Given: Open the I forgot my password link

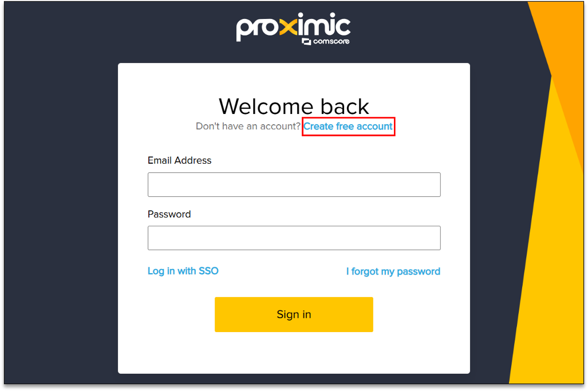Looking at the screenshot, I should point(393,271).
